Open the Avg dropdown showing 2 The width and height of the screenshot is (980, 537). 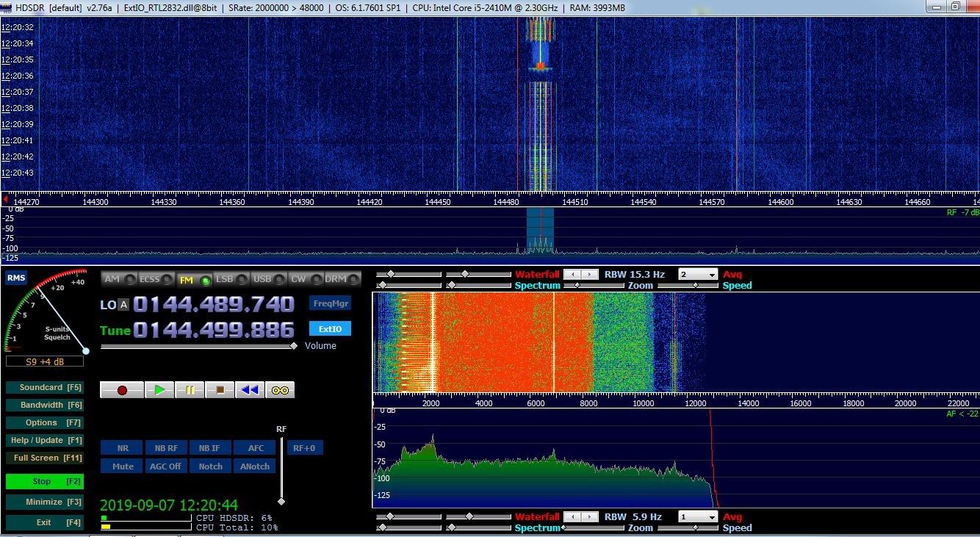697,275
